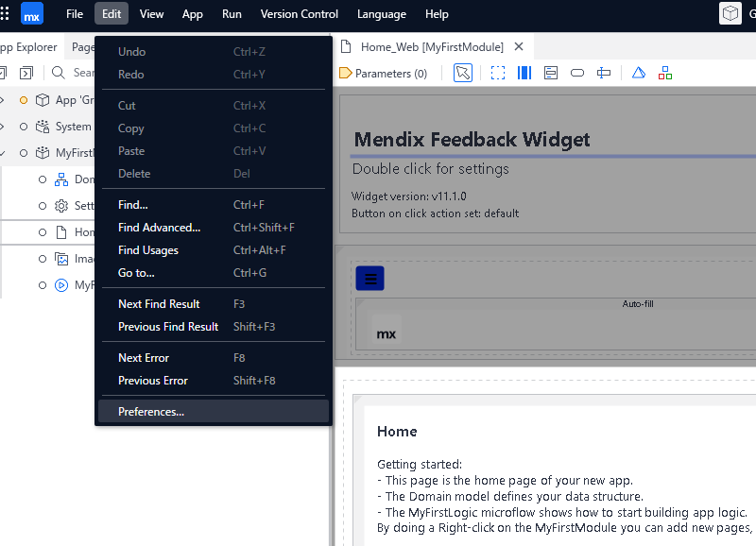
Task: Select the pointer tool on the page toolbar
Action: [462, 73]
